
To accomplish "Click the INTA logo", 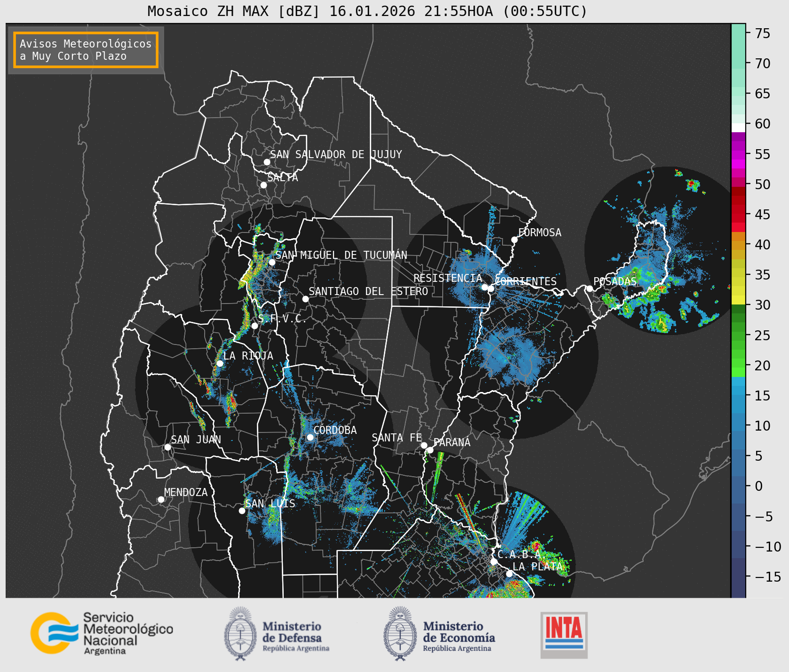I will point(564,635).
